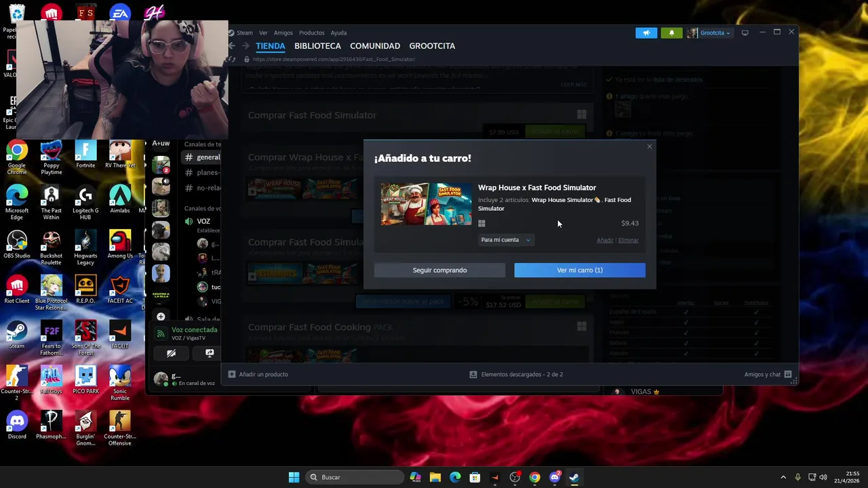This screenshot has width=868, height=488.
Task: Click Añadir un producto in Steam
Action: coord(258,374)
